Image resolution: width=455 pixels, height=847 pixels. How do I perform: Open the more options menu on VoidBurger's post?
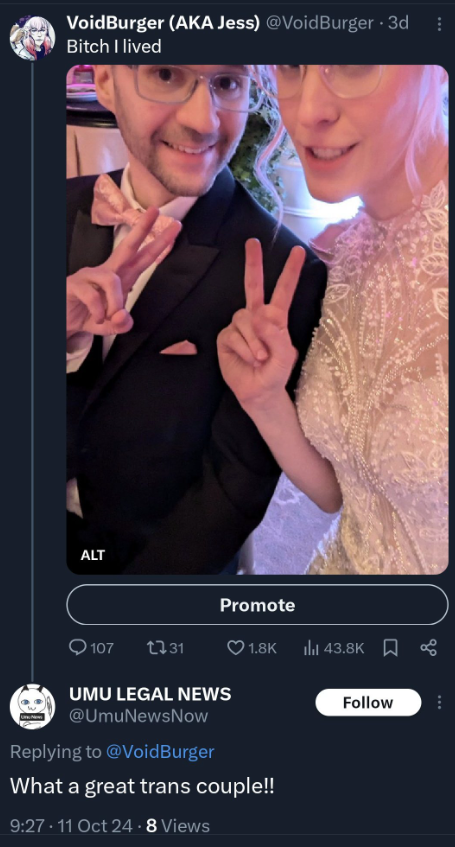pyautogui.click(x=439, y=24)
